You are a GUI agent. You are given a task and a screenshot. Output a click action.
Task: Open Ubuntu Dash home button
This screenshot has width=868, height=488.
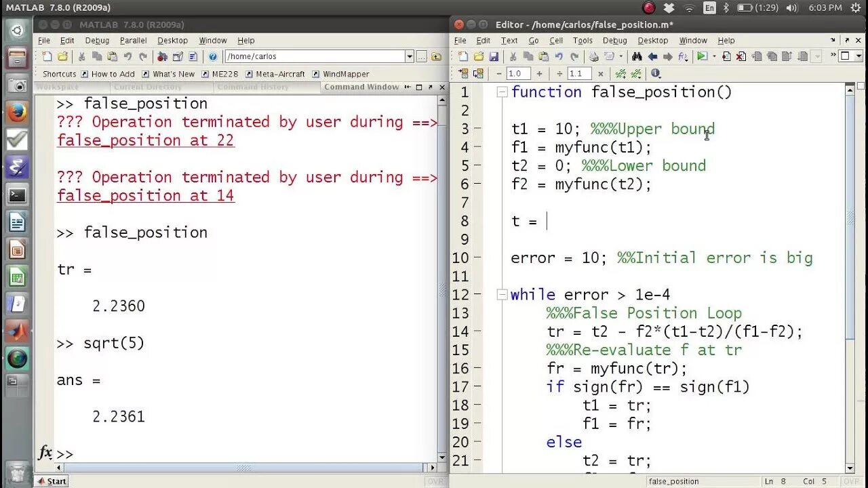(17, 30)
